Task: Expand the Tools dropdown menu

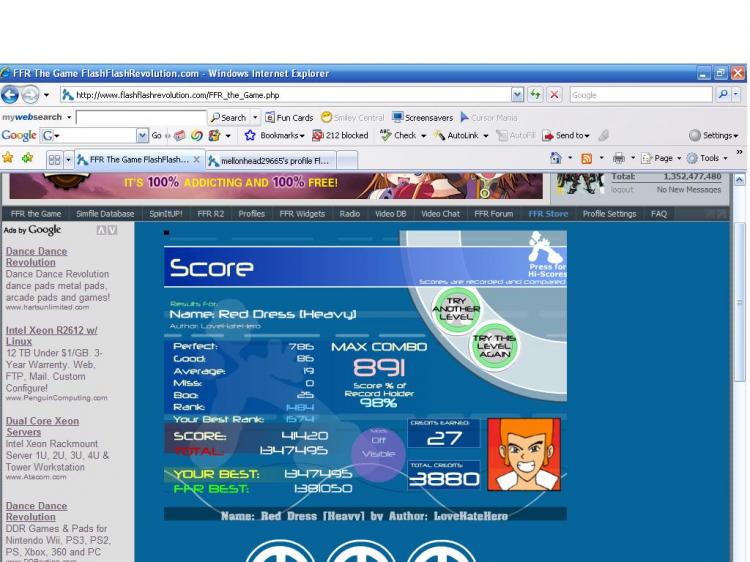Action: [x=710, y=158]
